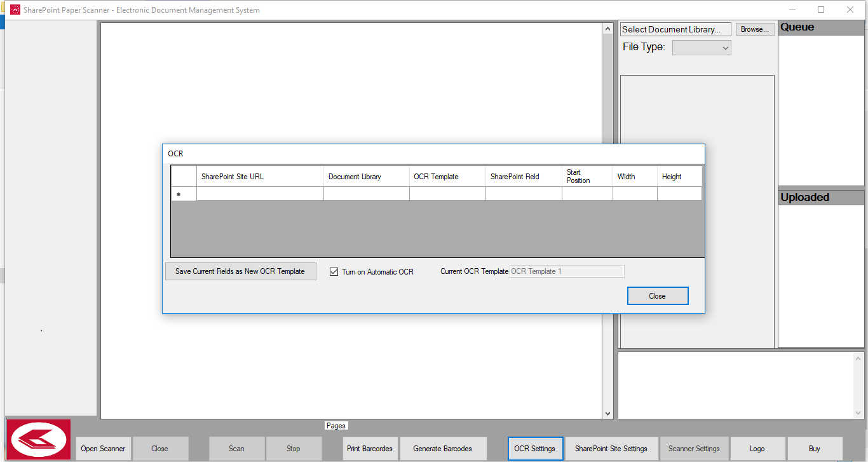Image resolution: width=868 pixels, height=462 pixels.
Task: Click the Height column header
Action: pyautogui.click(x=679, y=177)
